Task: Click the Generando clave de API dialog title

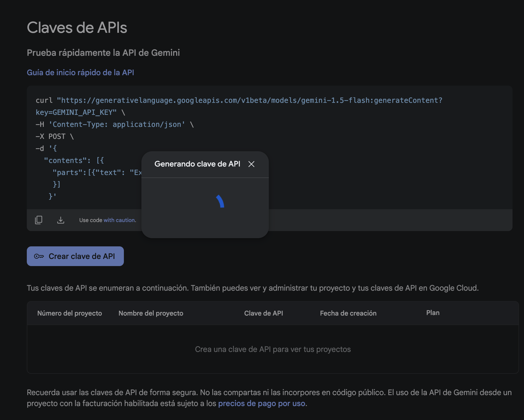Action: click(x=197, y=164)
